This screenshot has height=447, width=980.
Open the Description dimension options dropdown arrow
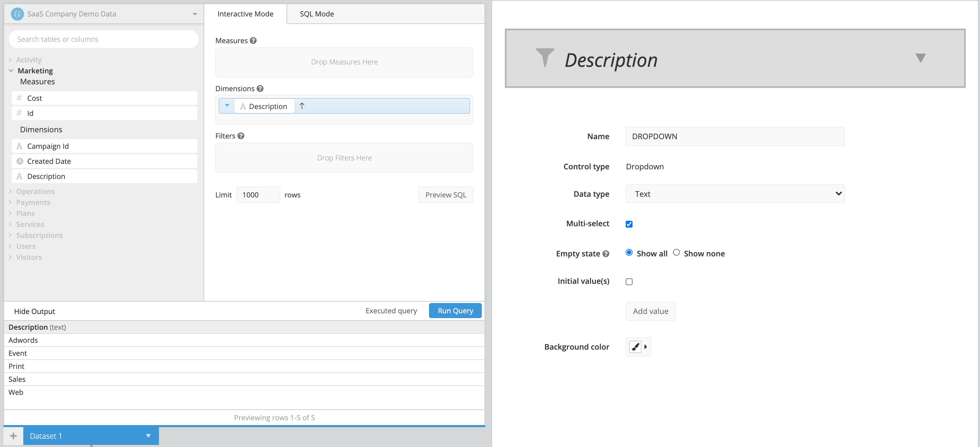pos(227,106)
